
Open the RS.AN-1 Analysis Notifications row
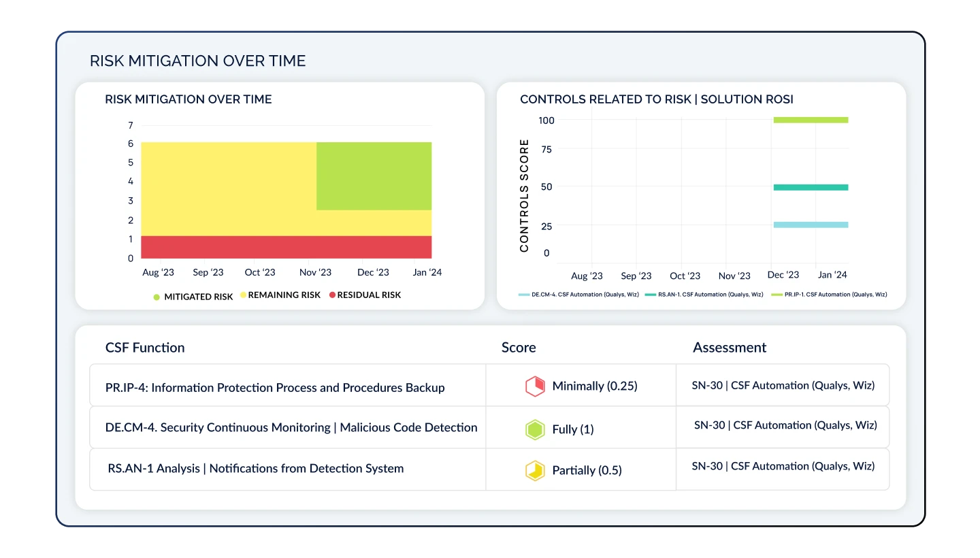[x=489, y=469]
